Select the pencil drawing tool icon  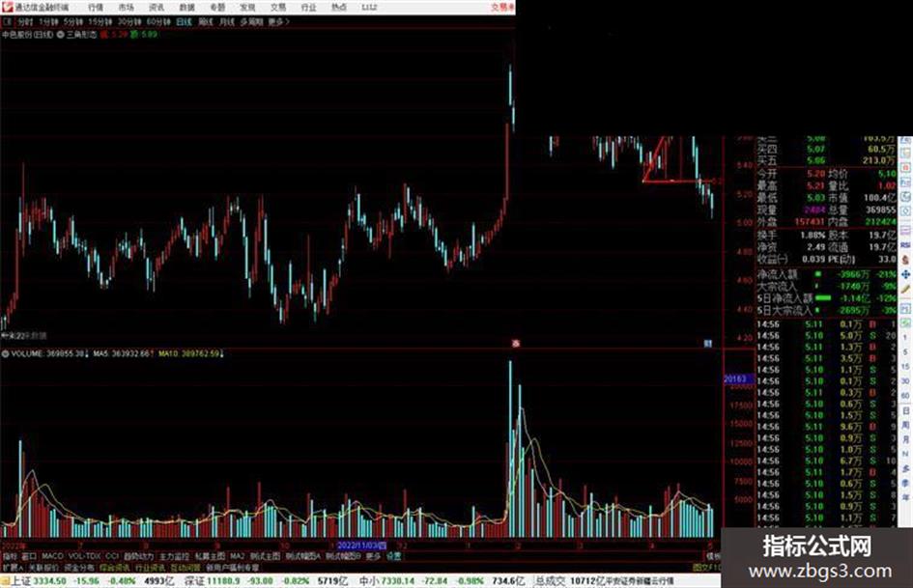[x=905, y=289]
